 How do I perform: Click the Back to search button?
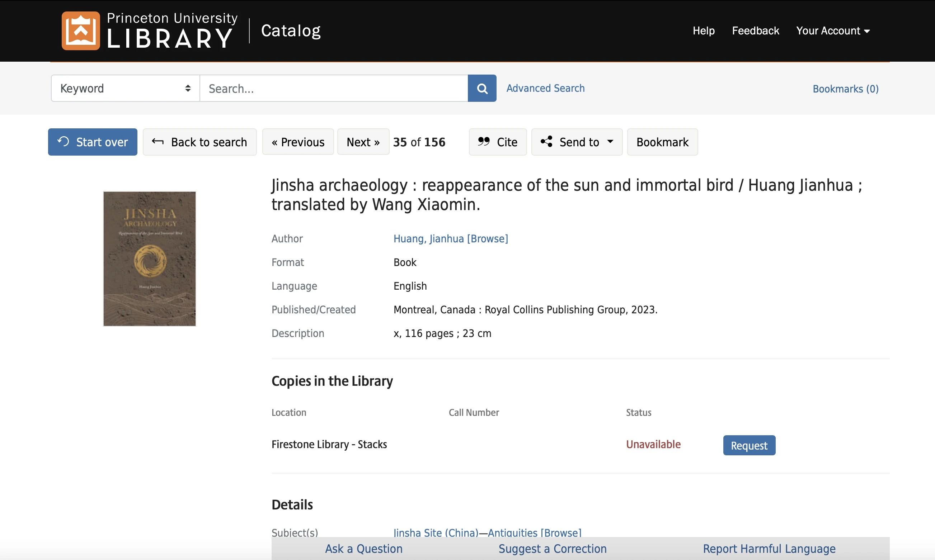199,142
